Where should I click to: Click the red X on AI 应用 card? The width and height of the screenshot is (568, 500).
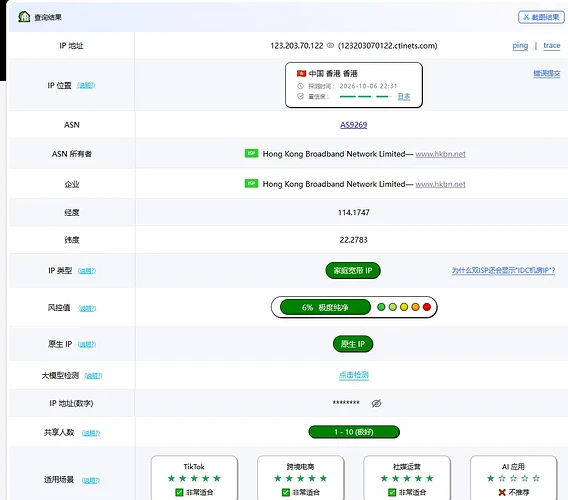point(502,492)
